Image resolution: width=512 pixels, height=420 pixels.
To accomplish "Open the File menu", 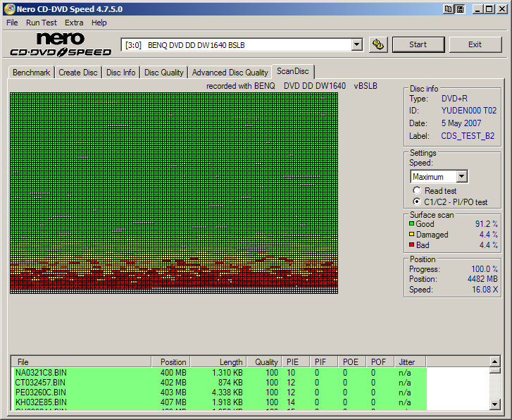I will 12,23.
